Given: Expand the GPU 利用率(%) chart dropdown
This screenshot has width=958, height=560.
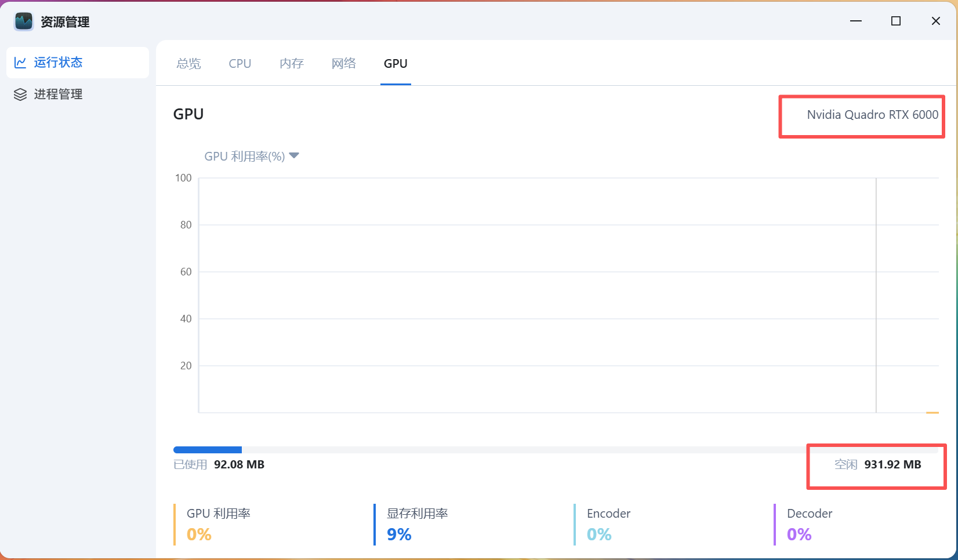Looking at the screenshot, I should (251, 156).
